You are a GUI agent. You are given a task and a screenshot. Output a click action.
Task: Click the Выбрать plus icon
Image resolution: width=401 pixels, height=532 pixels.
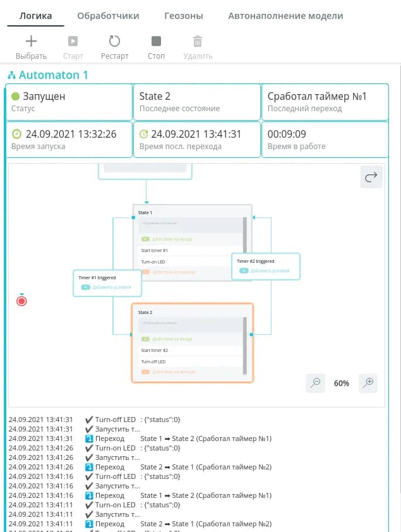[31, 42]
